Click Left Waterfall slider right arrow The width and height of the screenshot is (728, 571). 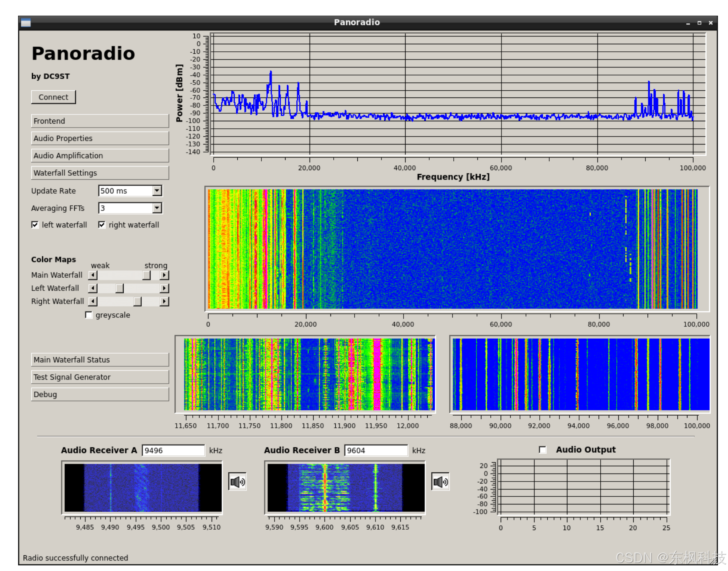[164, 289]
